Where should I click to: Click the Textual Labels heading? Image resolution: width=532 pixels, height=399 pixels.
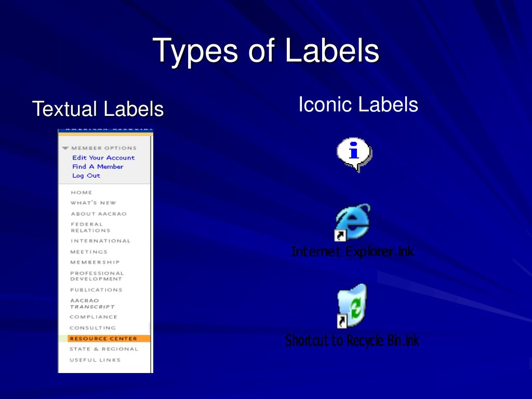coord(98,109)
